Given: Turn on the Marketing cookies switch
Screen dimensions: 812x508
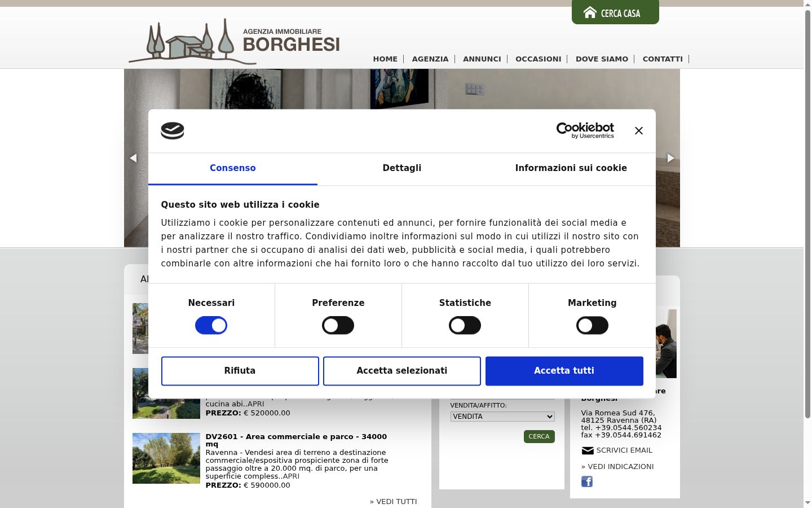Looking at the screenshot, I should point(592,325).
